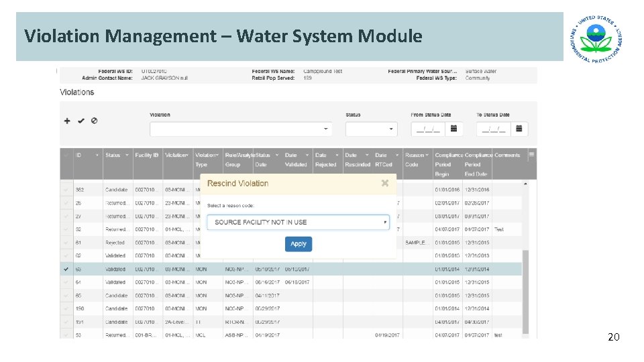Open Date RTCed column menu arrow
The height and width of the screenshot is (362, 644).
pyautogui.click(x=396, y=155)
